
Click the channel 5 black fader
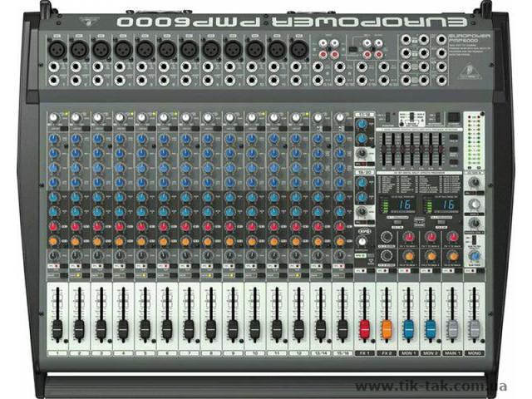pos(145,327)
